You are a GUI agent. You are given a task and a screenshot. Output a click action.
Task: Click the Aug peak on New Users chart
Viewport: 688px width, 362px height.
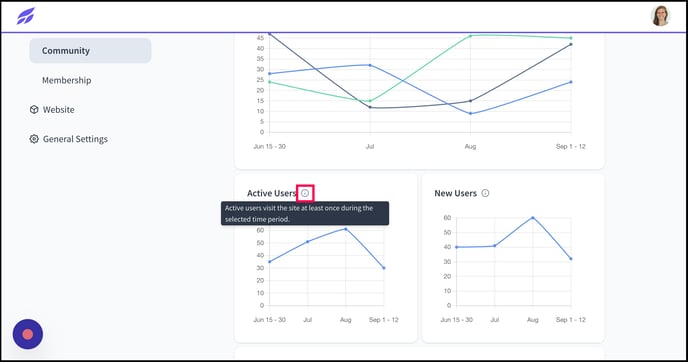click(533, 218)
